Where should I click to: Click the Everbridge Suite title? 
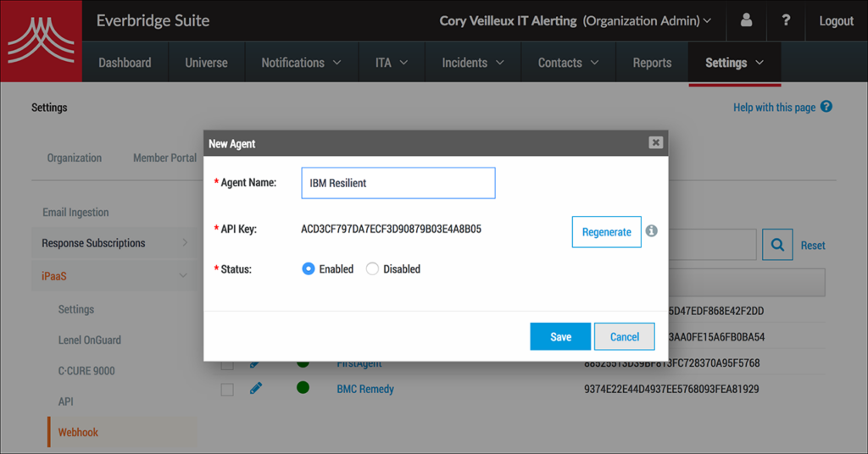pos(153,20)
